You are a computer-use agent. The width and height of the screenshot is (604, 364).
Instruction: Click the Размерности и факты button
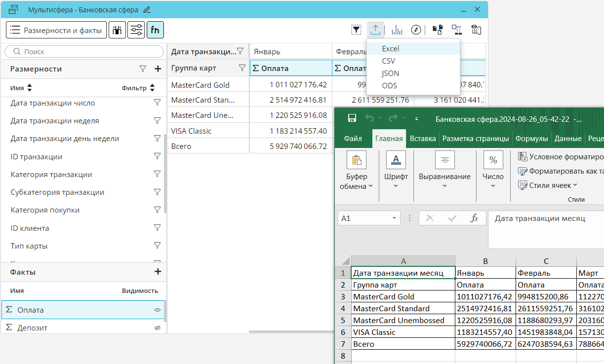coord(56,30)
